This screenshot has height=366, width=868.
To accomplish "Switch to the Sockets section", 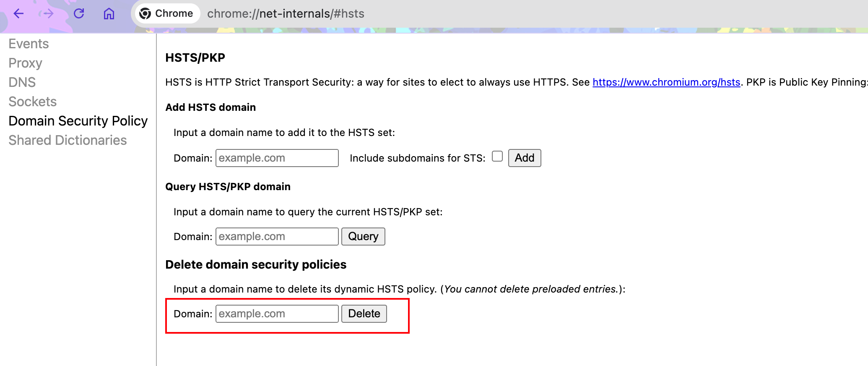I will point(32,102).
